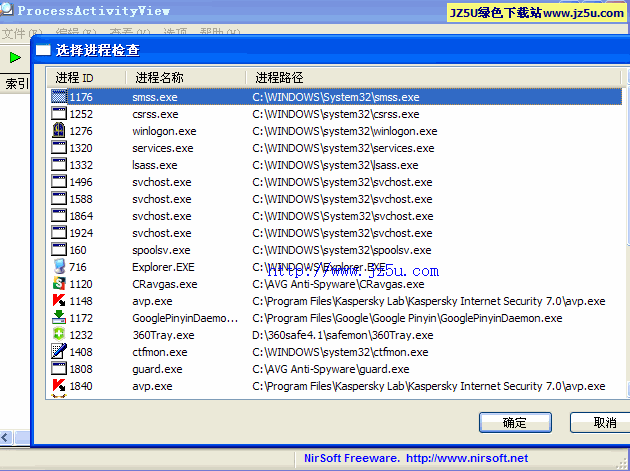Select process name guard.exe
Screen dimensions: 630x471
tap(157, 369)
